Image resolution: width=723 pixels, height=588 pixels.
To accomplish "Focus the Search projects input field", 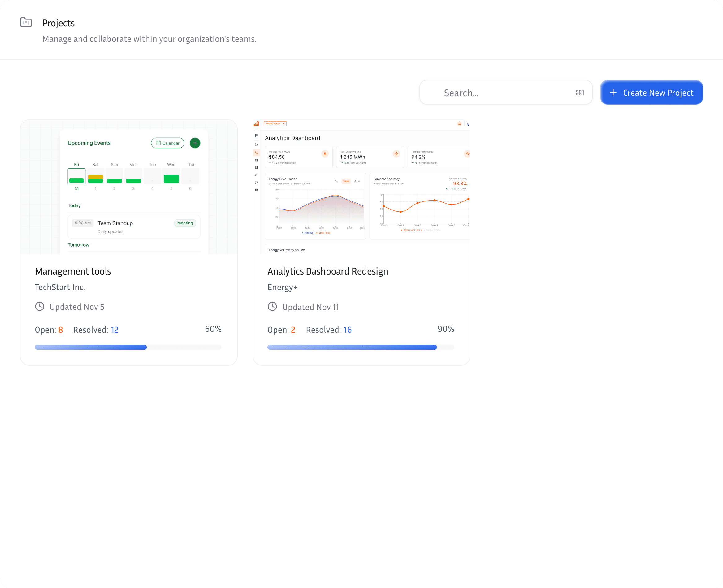I will (x=505, y=93).
